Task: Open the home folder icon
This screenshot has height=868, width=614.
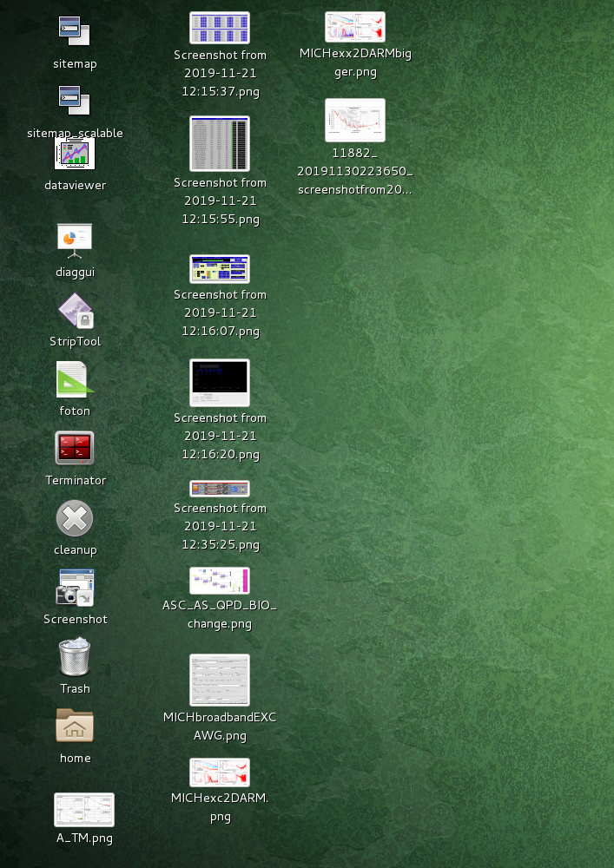Action: pyautogui.click(x=75, y=727)
